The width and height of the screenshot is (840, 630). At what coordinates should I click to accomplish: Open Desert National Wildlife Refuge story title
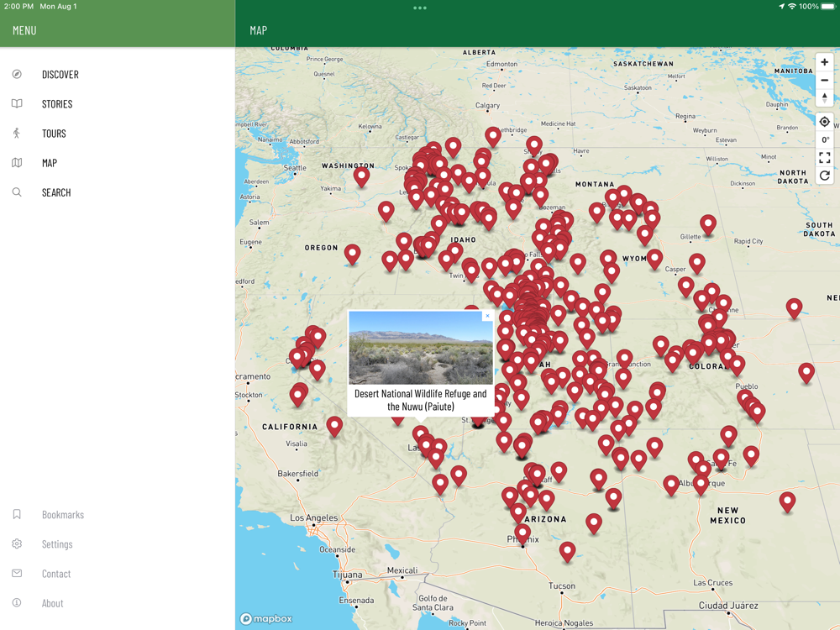pos(421,400)
